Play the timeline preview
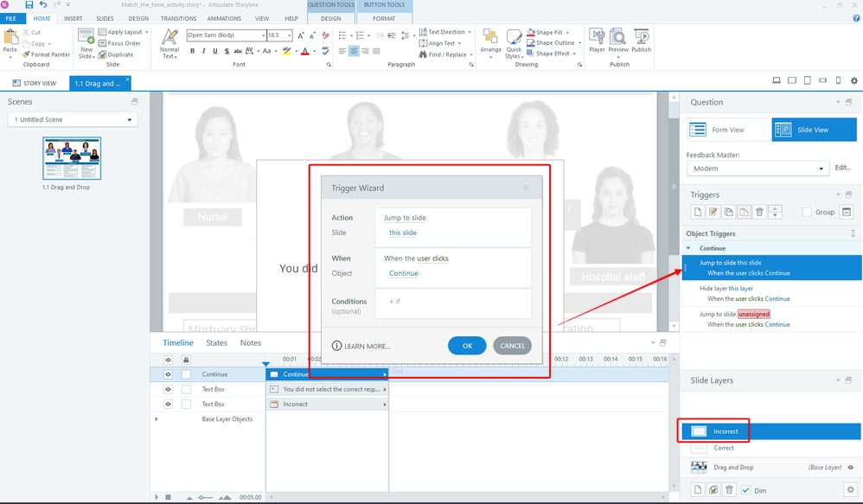Image resolution: width=863 pixels, height=504 pixels. (157, 497)
